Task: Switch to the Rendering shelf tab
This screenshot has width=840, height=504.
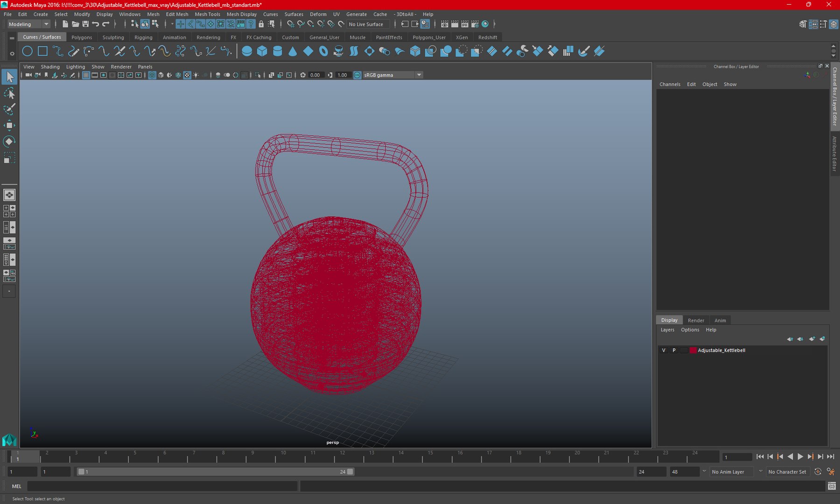Action: 208,37
